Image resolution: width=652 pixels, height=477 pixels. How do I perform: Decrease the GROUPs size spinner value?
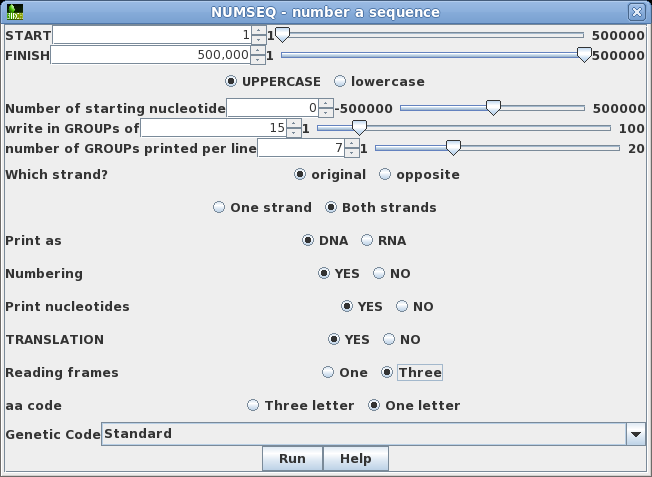tap(294, 132)
